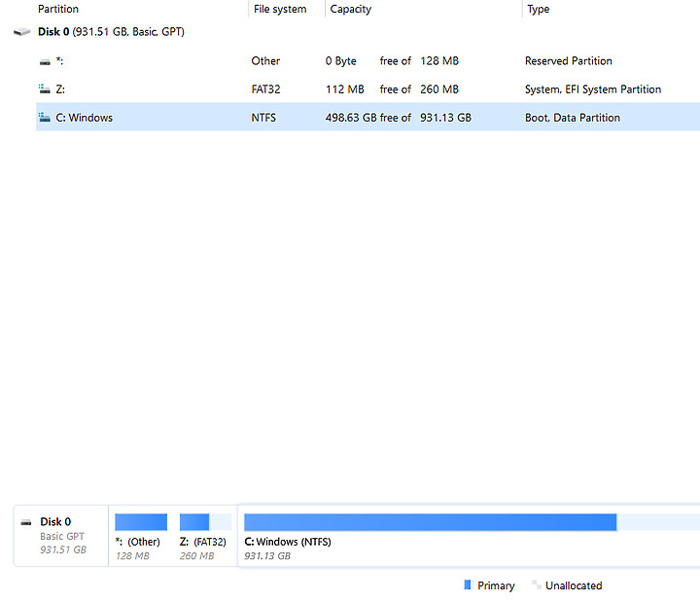Click the Other file system cell

coord(265,60)
